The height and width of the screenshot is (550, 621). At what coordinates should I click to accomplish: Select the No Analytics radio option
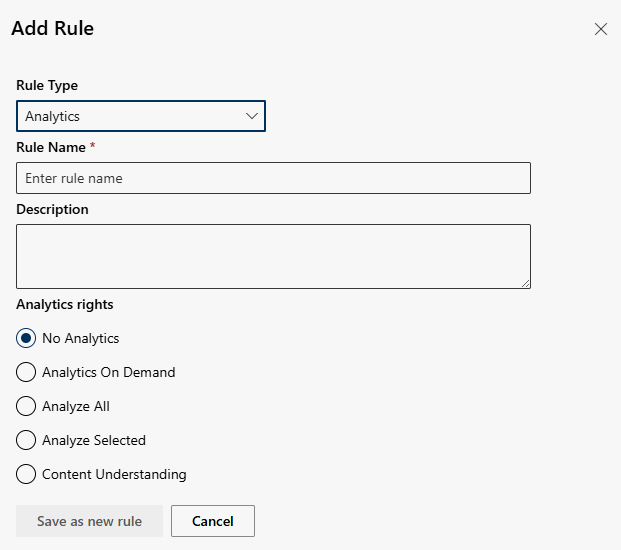pyautogui.click(x=26, y=338)
